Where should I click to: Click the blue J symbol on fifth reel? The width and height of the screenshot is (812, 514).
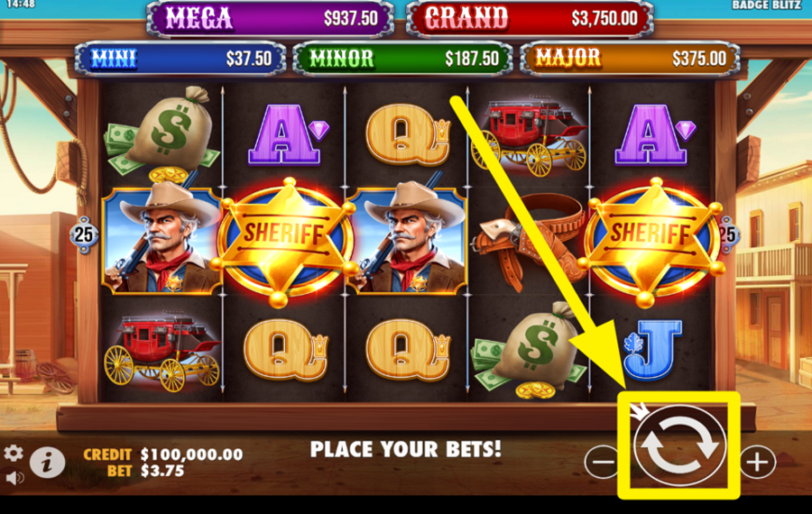(651, 349)
